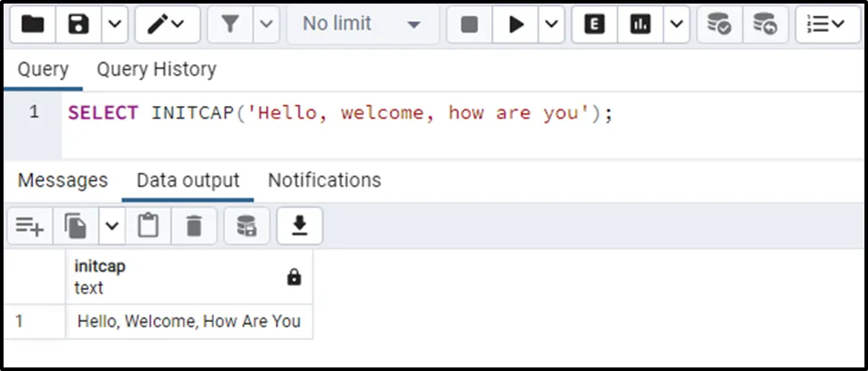This screenshot has height=371, width=868.
Task: Switch to the Query History tab
Action: (156, 69)
